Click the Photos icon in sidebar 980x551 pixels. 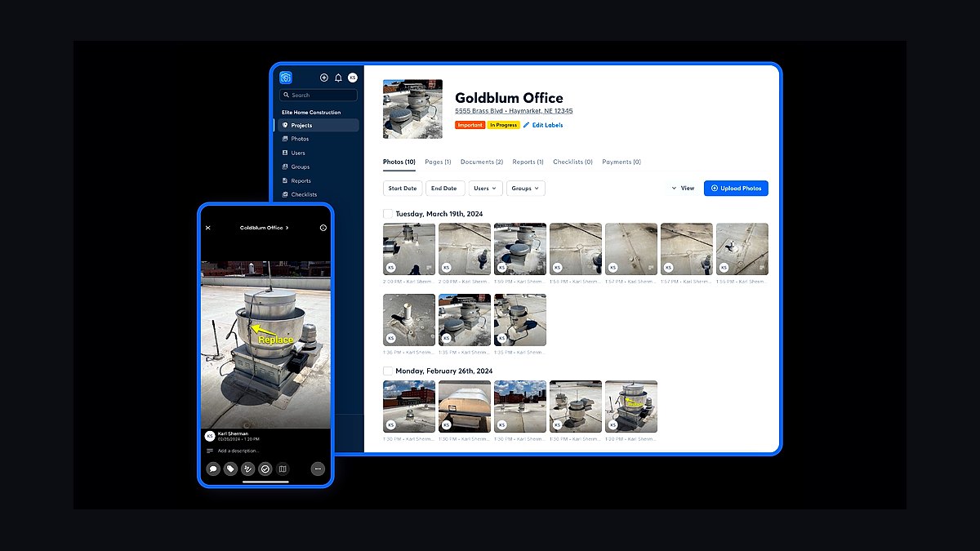(x=285, y=139)
